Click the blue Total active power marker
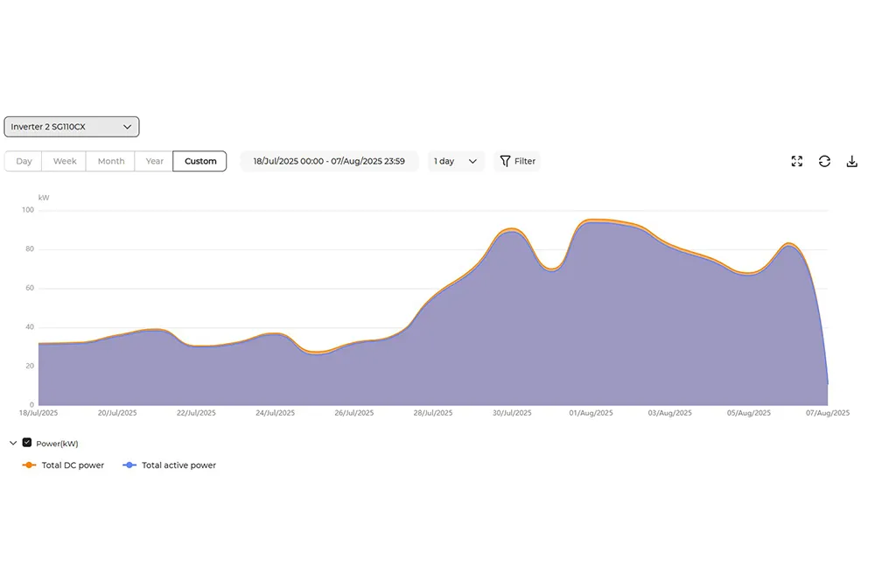Screen dimensions: 875x588 click(x=129, y=465)
